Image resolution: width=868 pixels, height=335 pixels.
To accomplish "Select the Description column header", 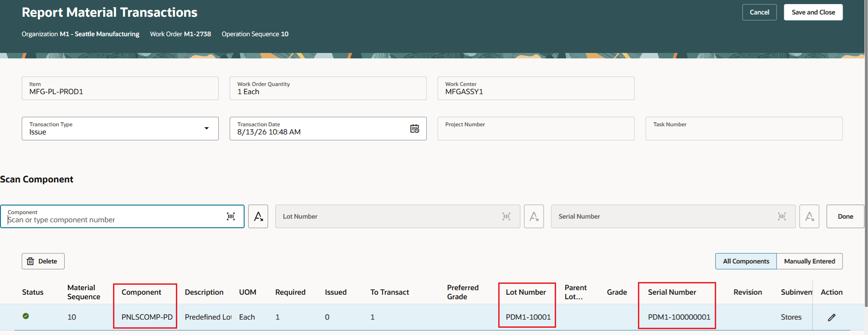I will pos(204,292).
